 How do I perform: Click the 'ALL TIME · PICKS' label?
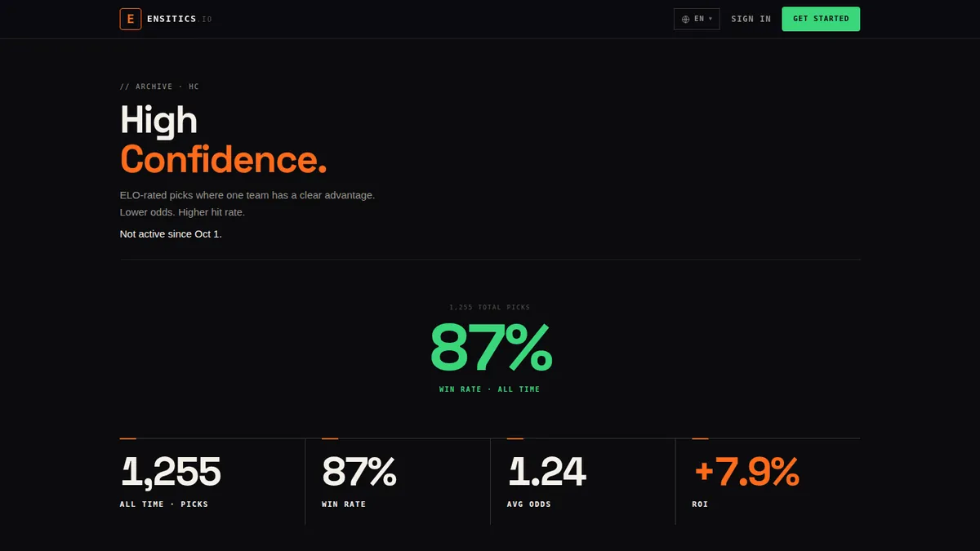click(x=164, y=504)
